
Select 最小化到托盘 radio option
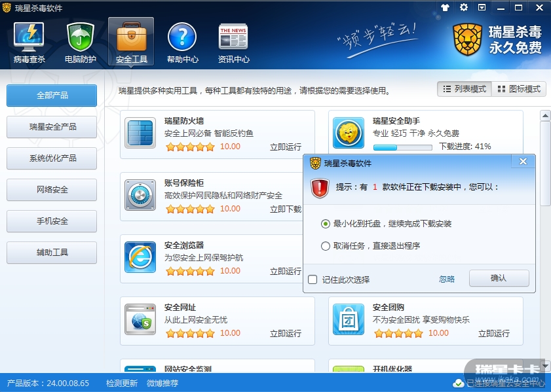(x=326, y=224)
